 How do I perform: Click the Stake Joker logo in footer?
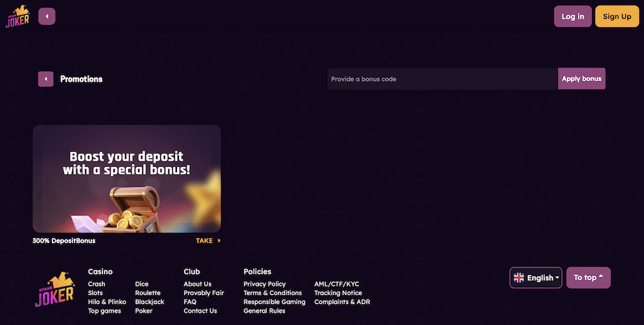click(x=54, y=290)
